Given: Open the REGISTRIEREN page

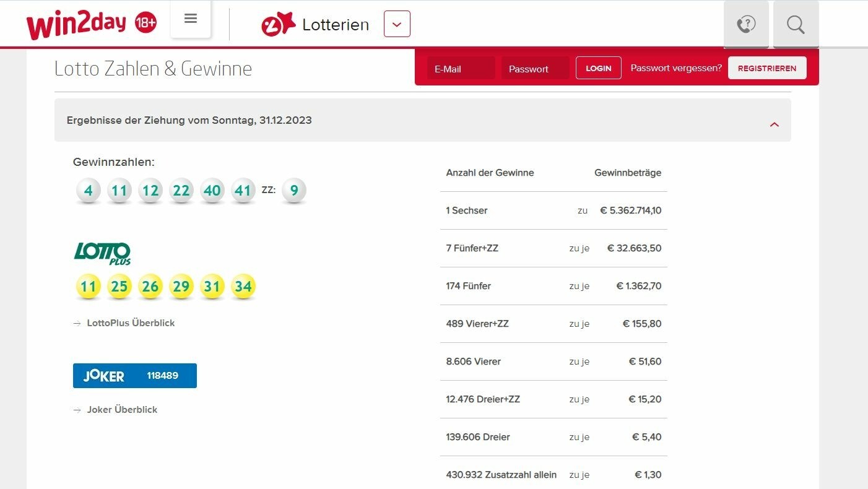Looking at the screenshot, I should [767, 68].
